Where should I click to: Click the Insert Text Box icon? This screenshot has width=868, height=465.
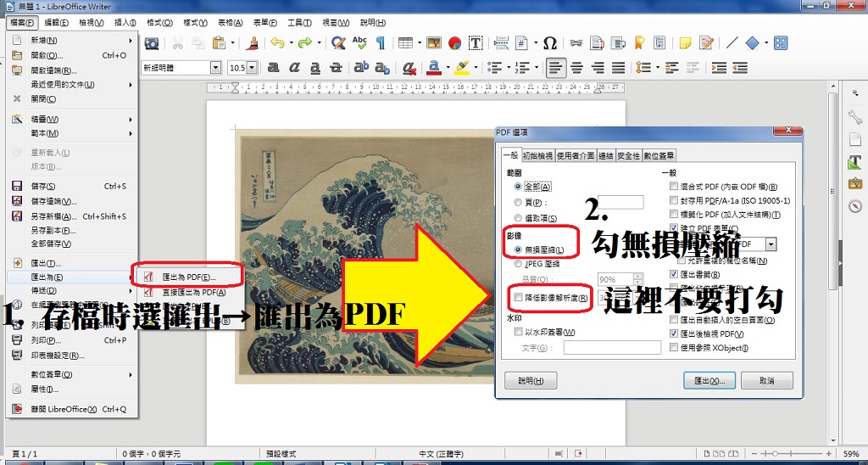(x=476, y=42)
